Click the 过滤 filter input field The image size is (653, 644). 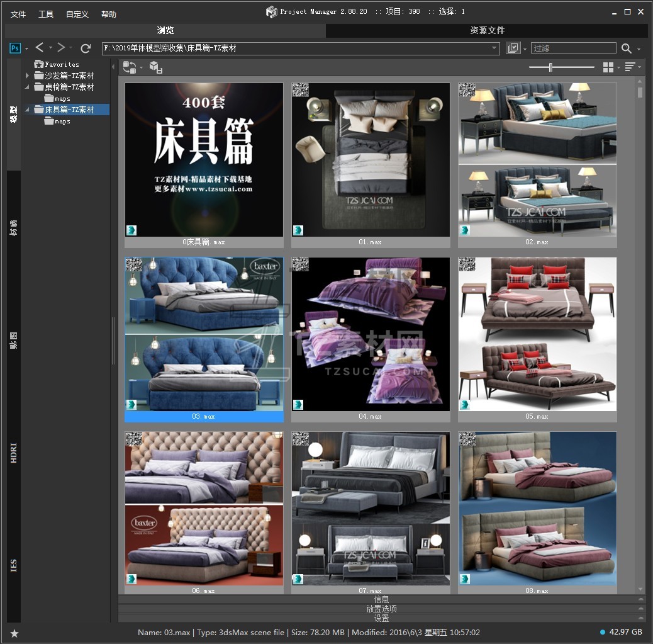pos(573,48)
